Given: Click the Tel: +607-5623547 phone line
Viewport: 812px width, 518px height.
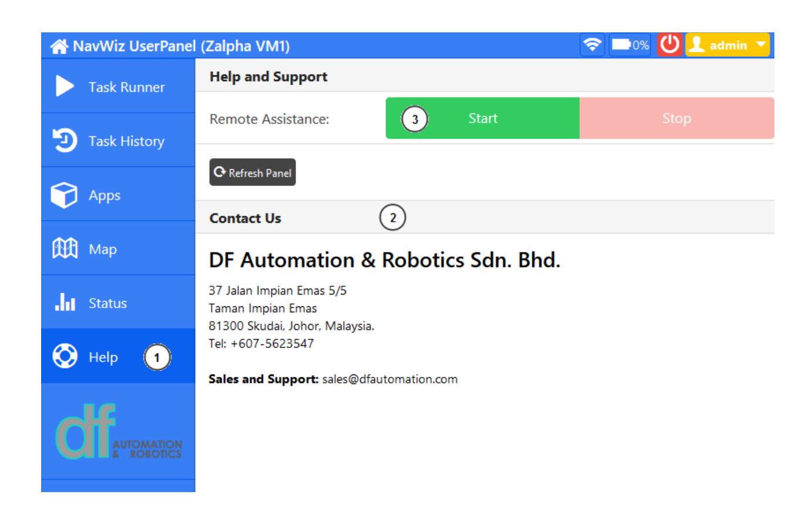Looking at the screenshot, I should (x=261, y=343).
